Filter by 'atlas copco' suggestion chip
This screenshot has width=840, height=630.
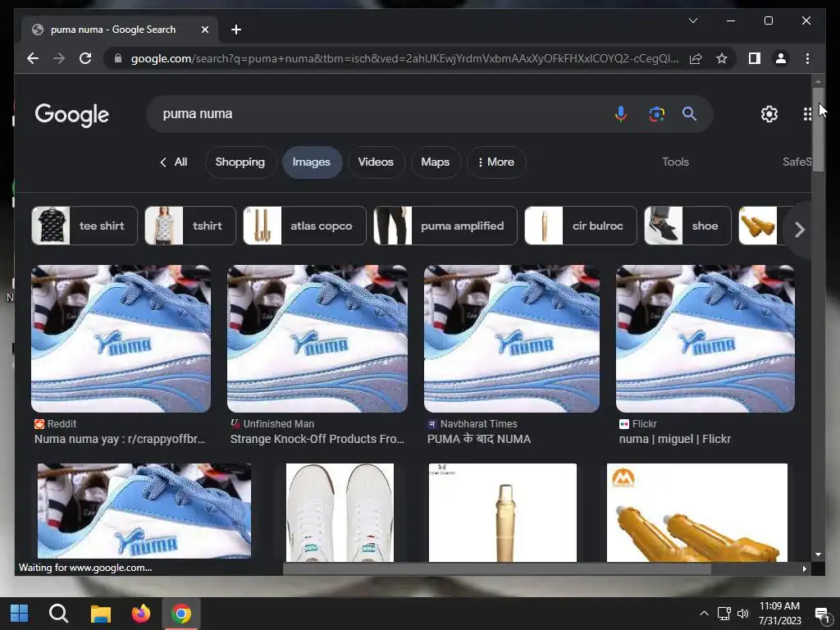coord(305,226)
